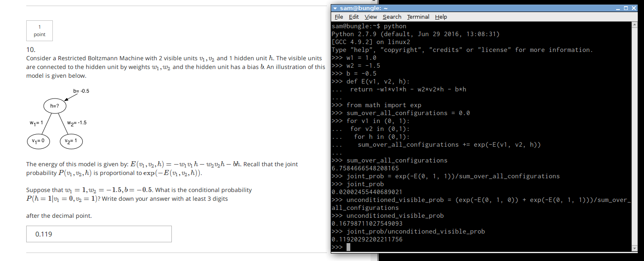Open the Terminal menu
Screen dimensions: 644x261
pyautogui.click(x=418, y=17)
